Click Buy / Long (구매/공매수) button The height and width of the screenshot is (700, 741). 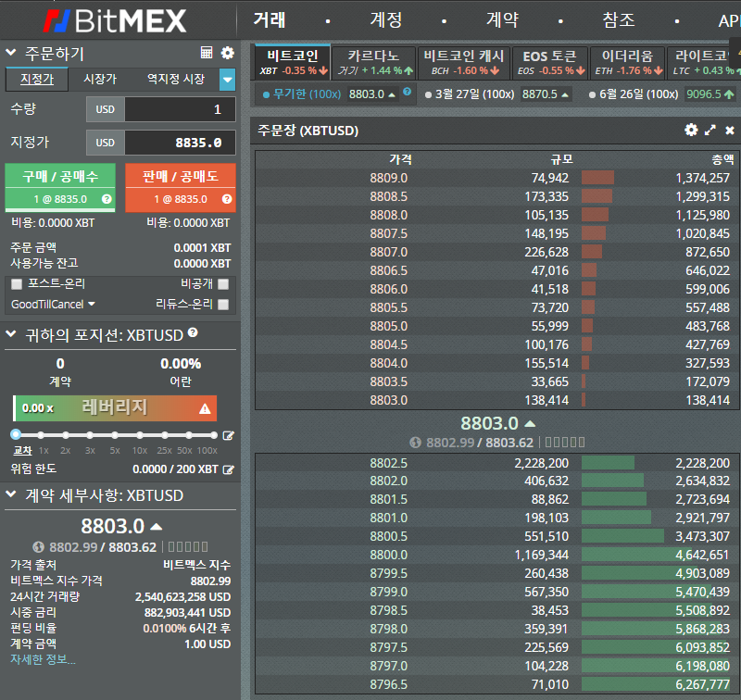(60, 188)
